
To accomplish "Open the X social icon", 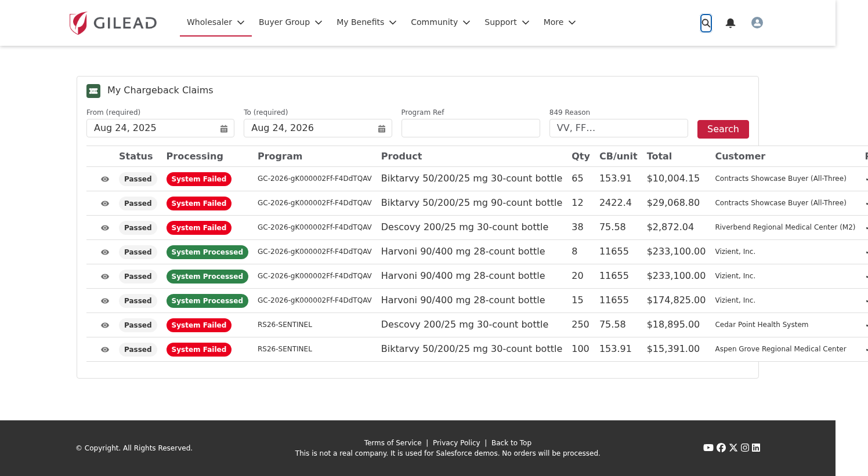I will click(733, 448).
